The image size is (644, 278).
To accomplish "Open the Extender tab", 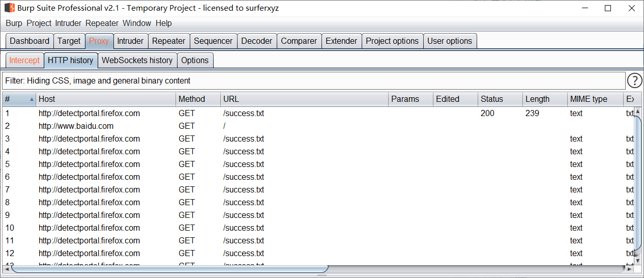I will [341, 41].
